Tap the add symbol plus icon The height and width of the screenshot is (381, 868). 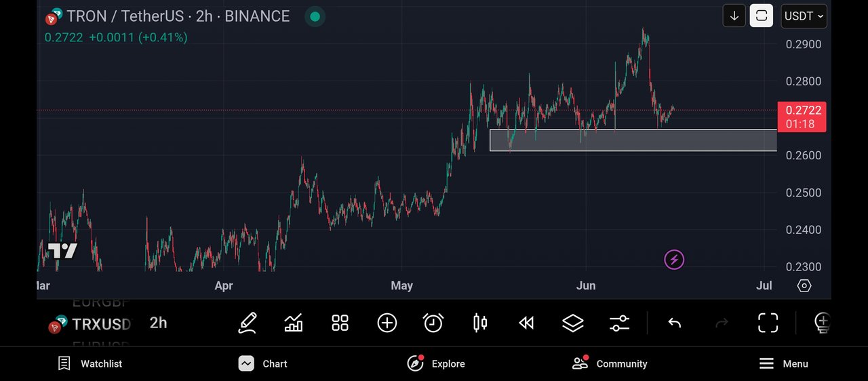click(x=387, y=323)
